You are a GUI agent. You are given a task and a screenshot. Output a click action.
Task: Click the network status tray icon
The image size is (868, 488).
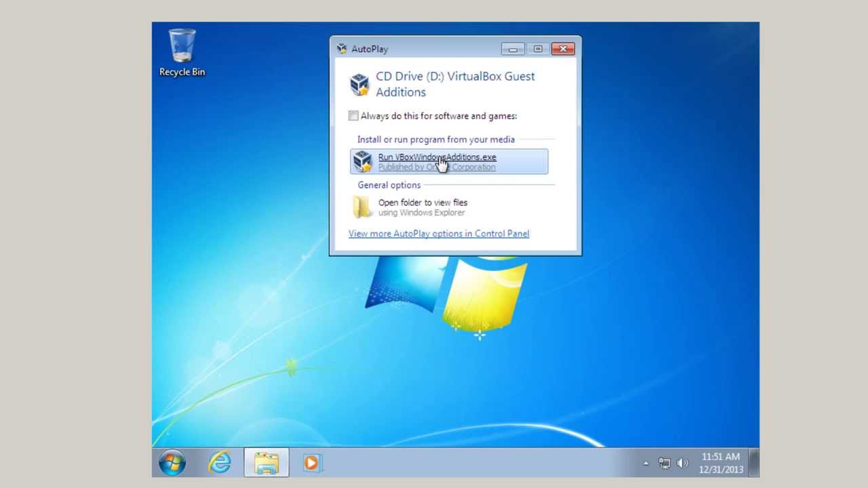665,464
